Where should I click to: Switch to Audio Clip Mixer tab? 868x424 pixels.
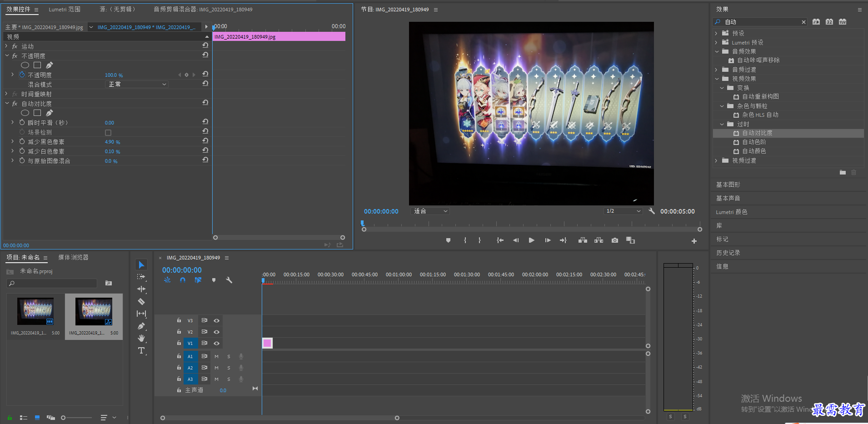203,9
